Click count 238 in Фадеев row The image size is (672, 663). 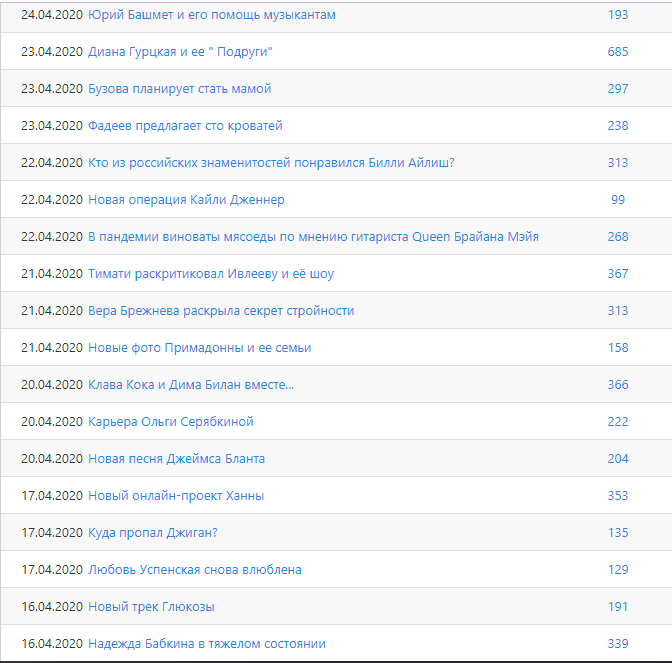[x=618, y=126]
